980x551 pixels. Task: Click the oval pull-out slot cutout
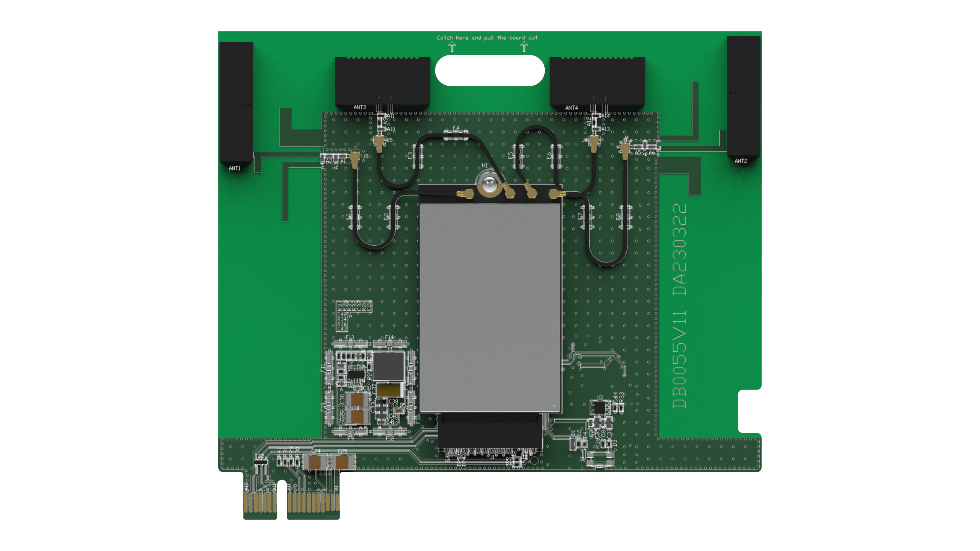click(490, 70)
